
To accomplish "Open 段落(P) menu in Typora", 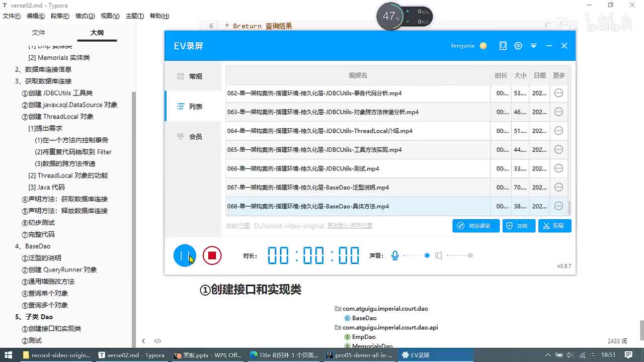I will (x=60, y=16).
